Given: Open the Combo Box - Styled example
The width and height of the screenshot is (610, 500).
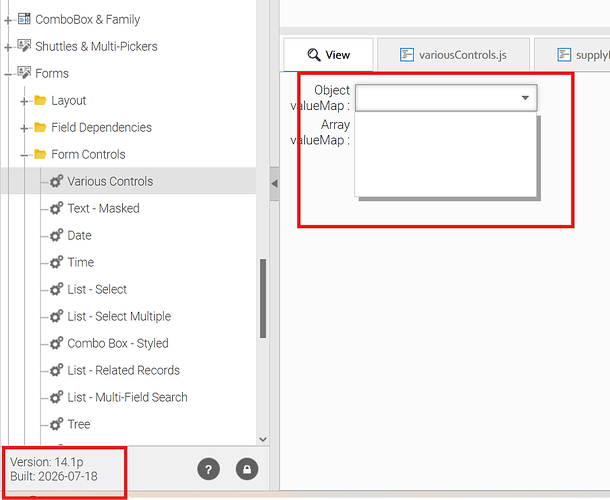Looking at the screenshot, I should [118, 343].
